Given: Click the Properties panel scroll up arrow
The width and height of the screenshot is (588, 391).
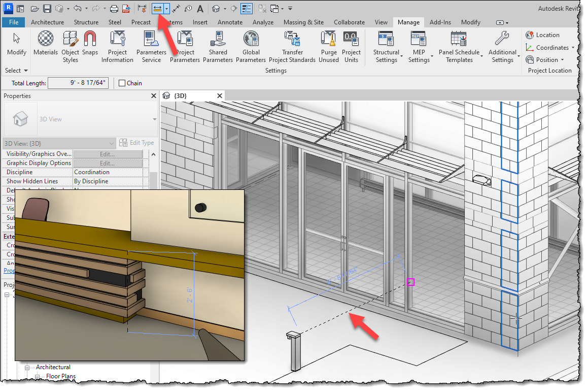Looking at the screenshot, I should click(153, 154).
